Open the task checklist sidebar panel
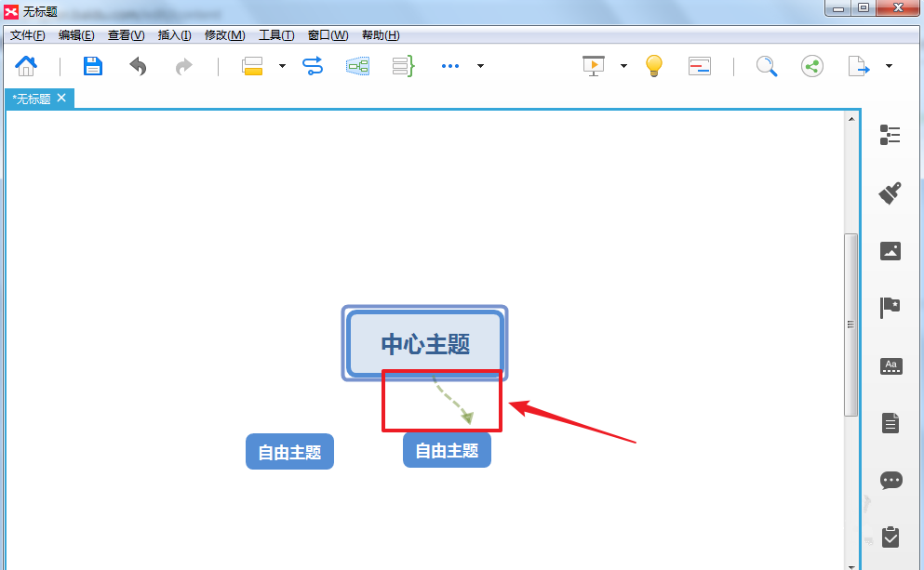Screen dimensions: 924x570 tap(891, 537)
